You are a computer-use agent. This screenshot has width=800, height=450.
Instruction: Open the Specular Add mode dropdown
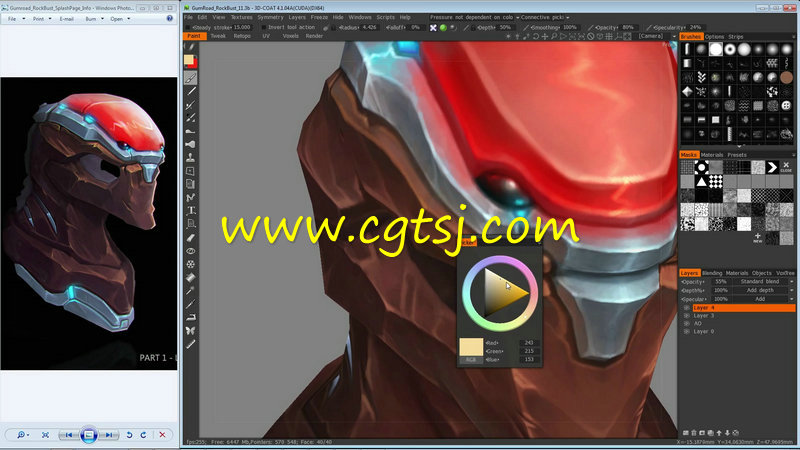763,299
